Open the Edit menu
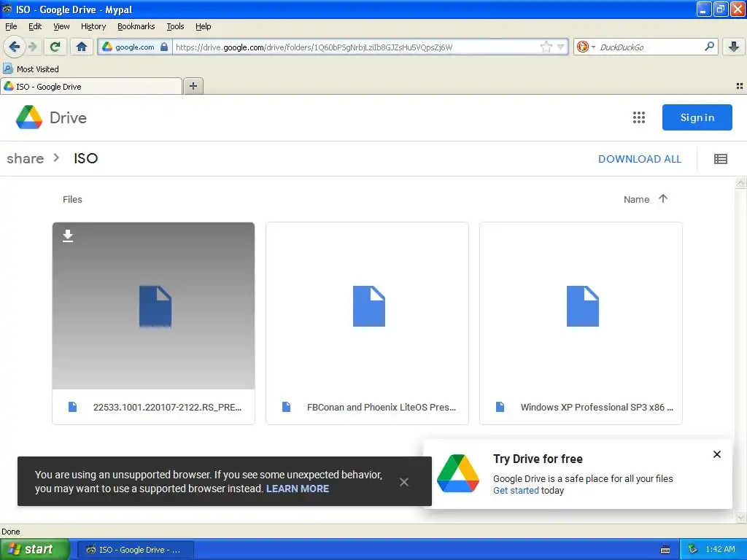 [x=35, y=26]
